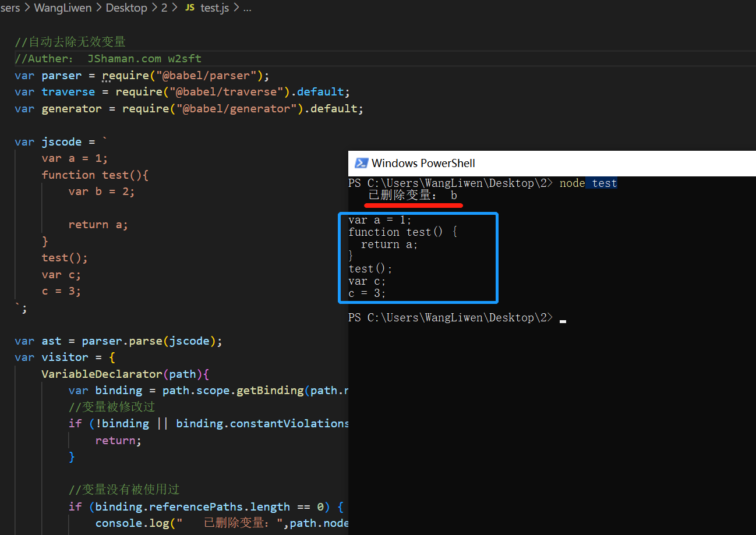
Task: Click the jscode variable declaration name
Action: pos(61,142)
